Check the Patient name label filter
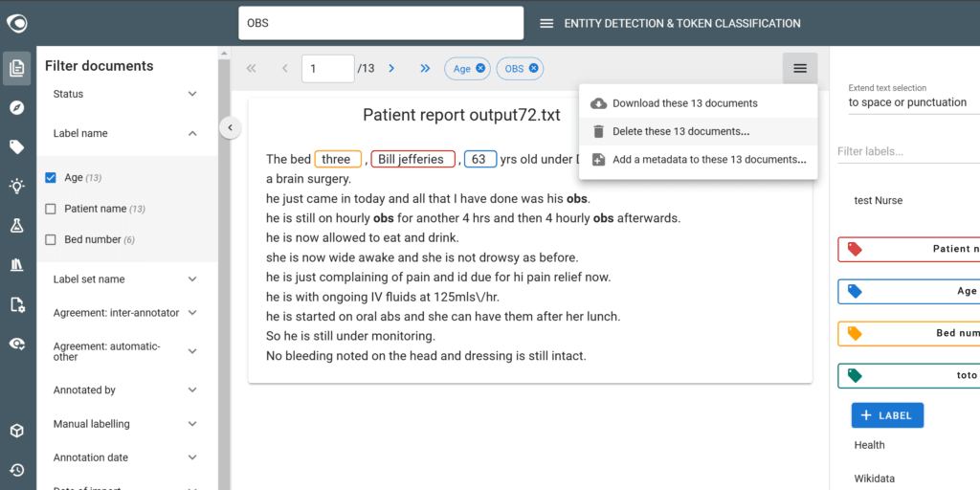This screenshot has height=490, width=980. 51,209
